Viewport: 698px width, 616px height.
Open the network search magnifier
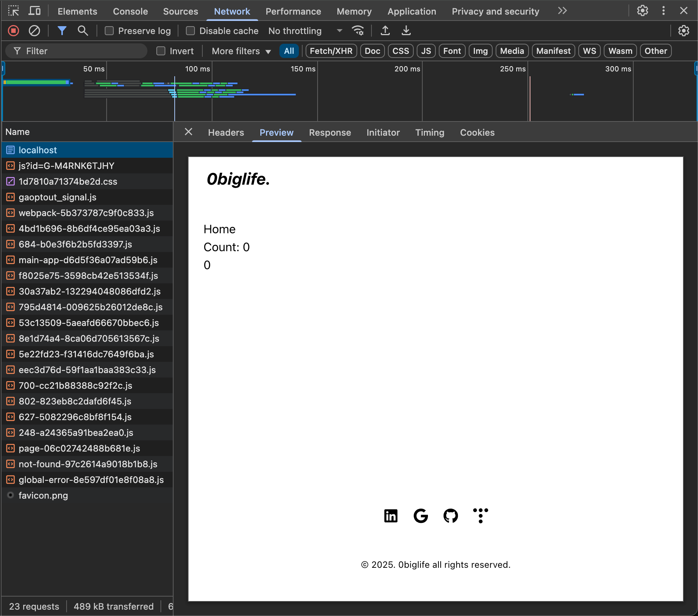click(83, 31)
